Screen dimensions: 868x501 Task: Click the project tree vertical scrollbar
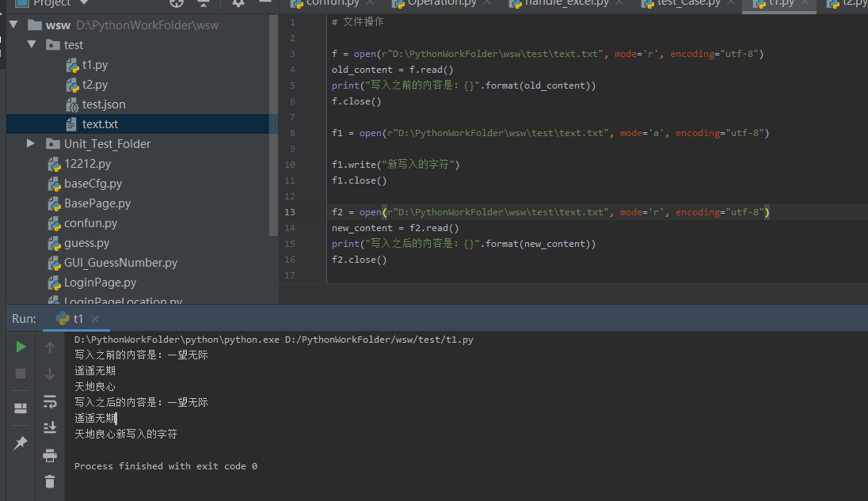(x=273, y=126)
